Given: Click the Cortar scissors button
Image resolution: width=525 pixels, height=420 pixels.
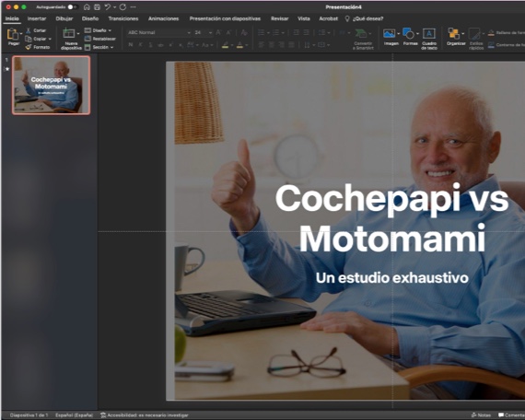Looking at the screenshot, I should click(x=36, y=30).
